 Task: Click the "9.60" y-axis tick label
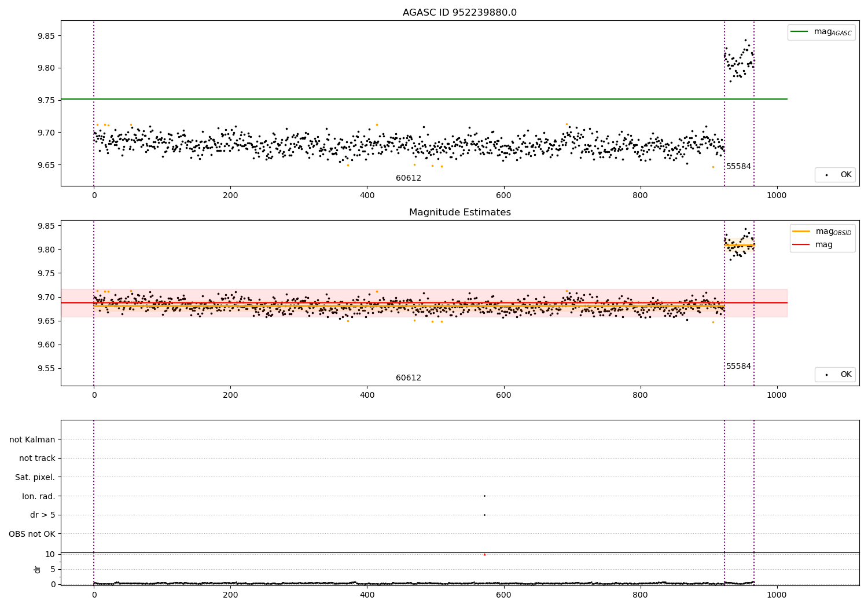click(46, 345)
